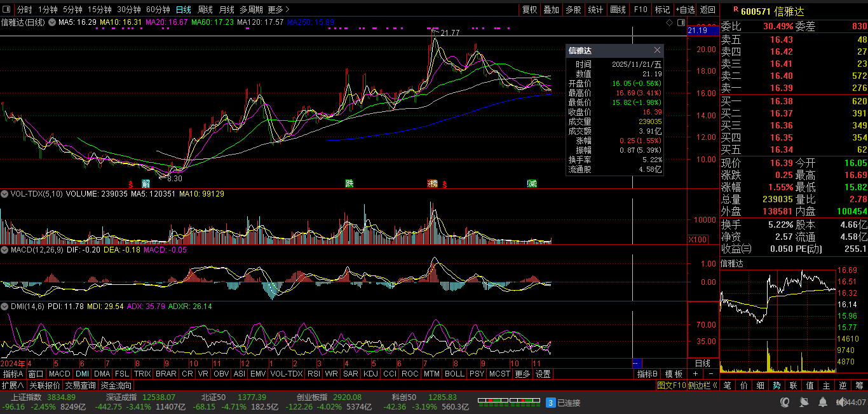This screenshot has width=868, height=414.
Task: Click the 画线 drawing button
Action: click(x=618, y=10)
